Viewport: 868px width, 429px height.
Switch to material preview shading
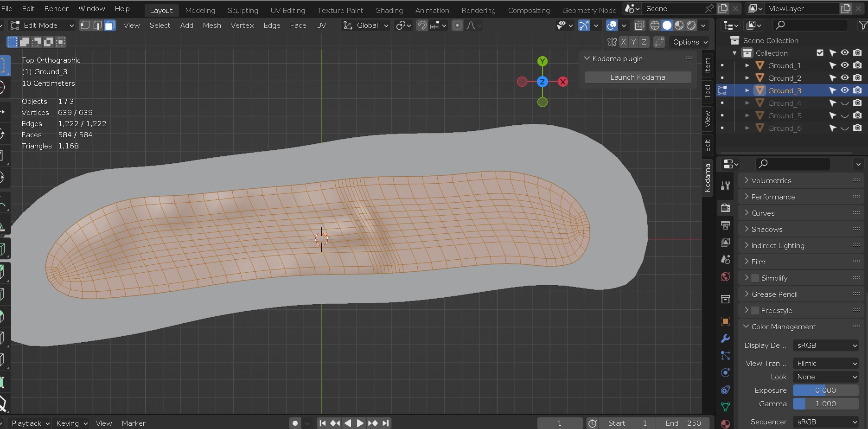click(679, 26)
